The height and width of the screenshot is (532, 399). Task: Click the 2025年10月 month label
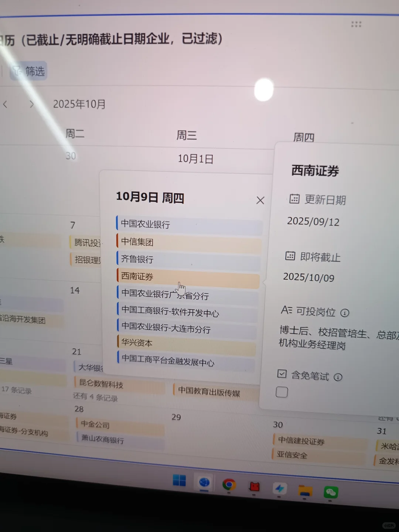click(x=79, y=104)
